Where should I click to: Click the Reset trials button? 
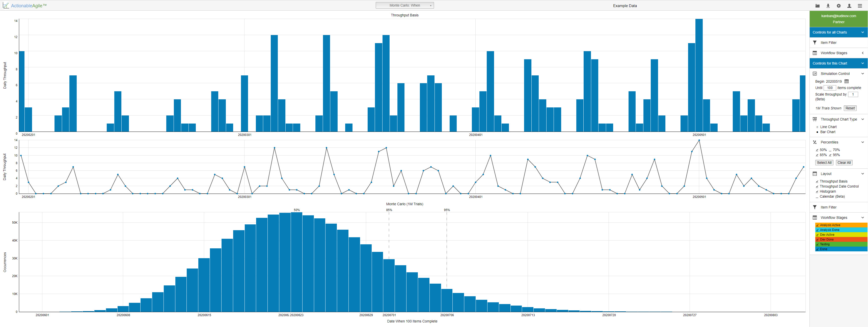(850, 108)
